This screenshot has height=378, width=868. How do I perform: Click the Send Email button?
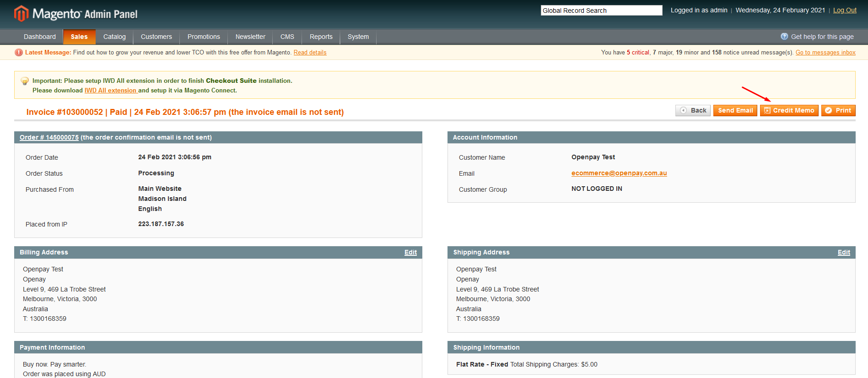735,110
